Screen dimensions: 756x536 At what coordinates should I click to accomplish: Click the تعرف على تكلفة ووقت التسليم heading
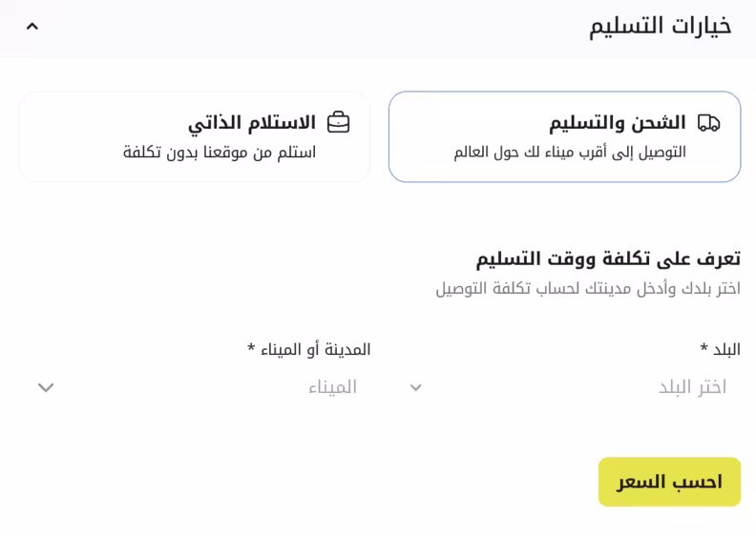pos(608,258)
